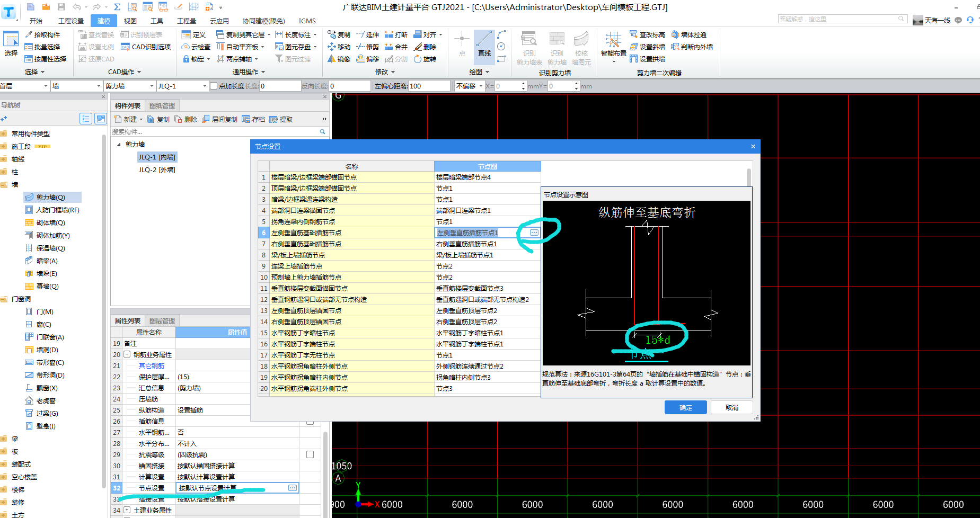Open the 视图 ribbon tab
This screenshot has width=980, height=518.
pyautogui.click(x=130, y=21)
